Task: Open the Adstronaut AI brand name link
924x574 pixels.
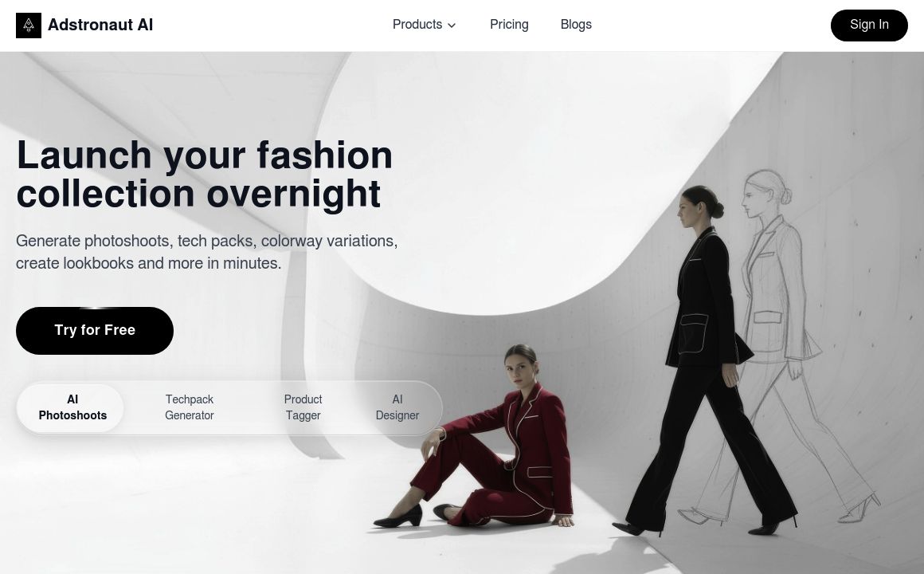Action: pos(100,25)
